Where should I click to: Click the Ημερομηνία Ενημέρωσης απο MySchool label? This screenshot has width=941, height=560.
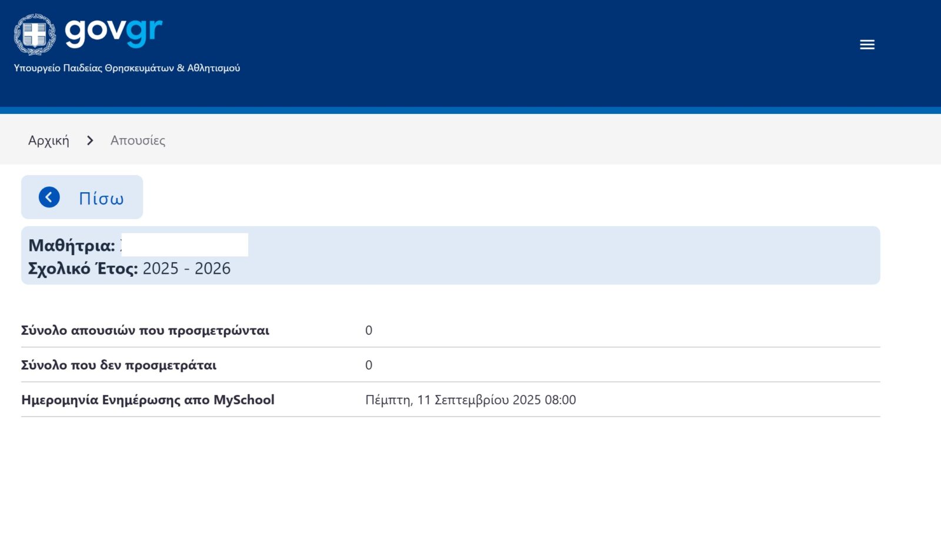148,400
